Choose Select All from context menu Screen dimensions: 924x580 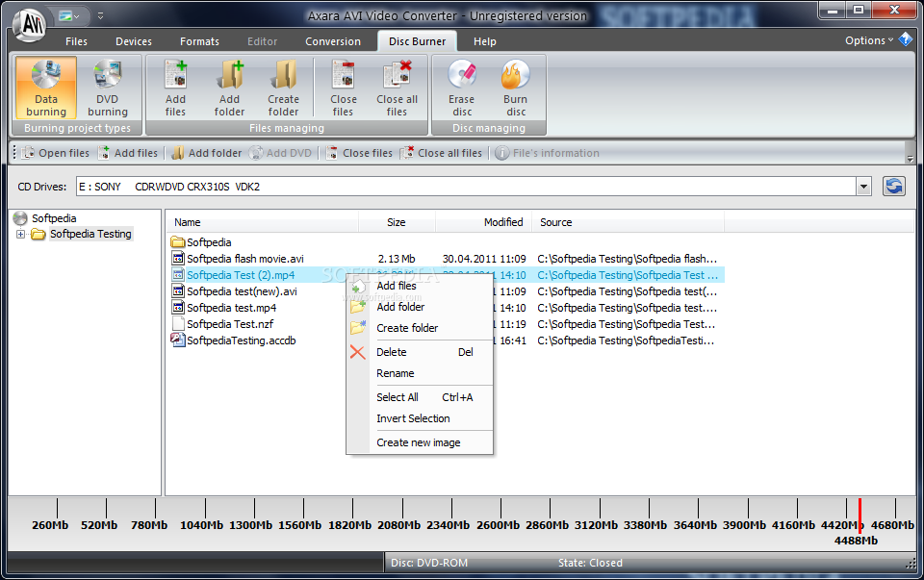[420, 397]
